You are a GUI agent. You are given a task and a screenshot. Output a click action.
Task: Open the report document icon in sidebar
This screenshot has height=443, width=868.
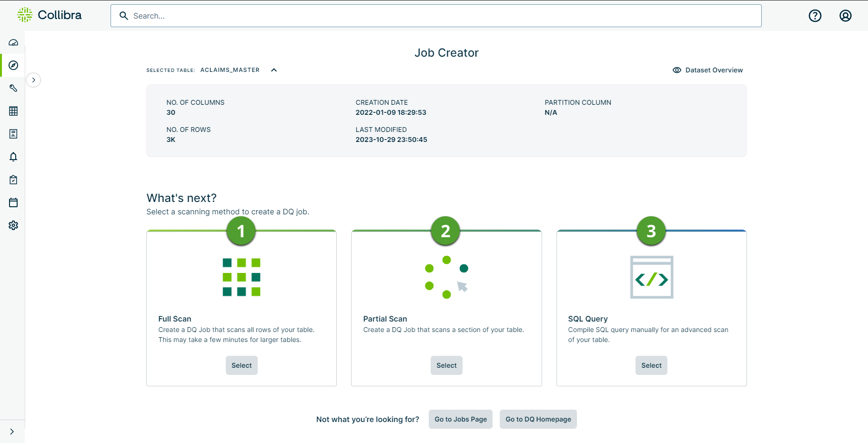(13, 134)
